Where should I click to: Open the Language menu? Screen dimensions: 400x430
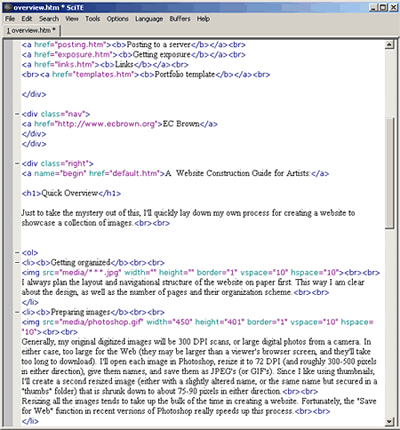pyautogui.click(x=149, y=19)
